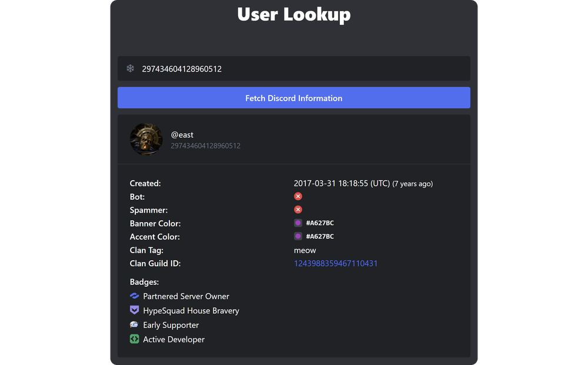The height and width of the screenshot is (365, 588).
Task: Click the red X icon next to Bot
Action: pos(298,196)
